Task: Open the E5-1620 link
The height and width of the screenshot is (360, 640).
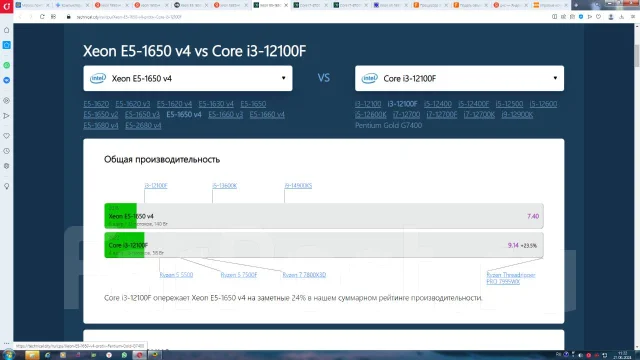Action: tap(96, 104)
